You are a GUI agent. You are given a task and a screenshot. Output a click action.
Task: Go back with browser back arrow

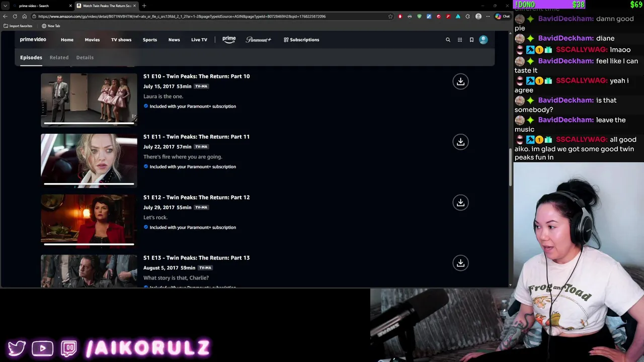point(5,16)
